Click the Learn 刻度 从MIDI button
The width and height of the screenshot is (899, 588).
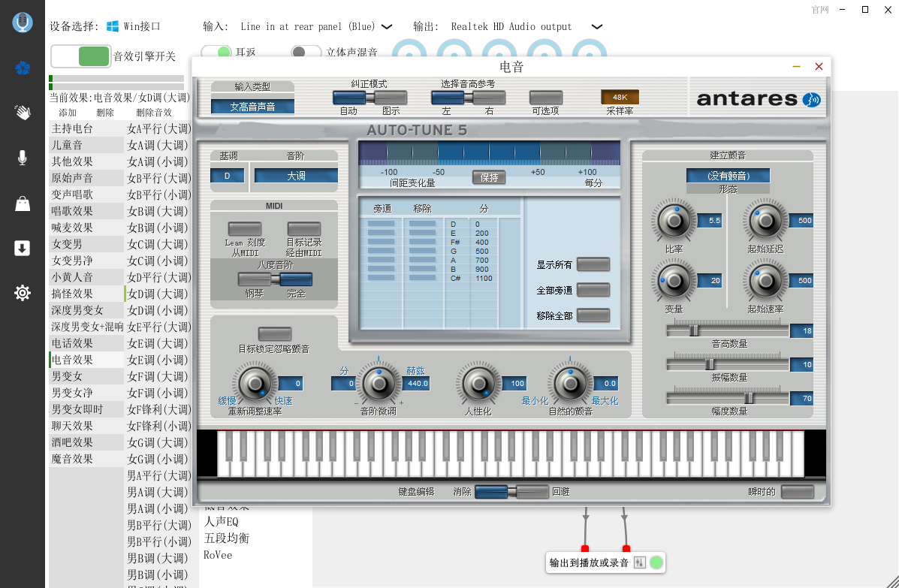[245, 229]
